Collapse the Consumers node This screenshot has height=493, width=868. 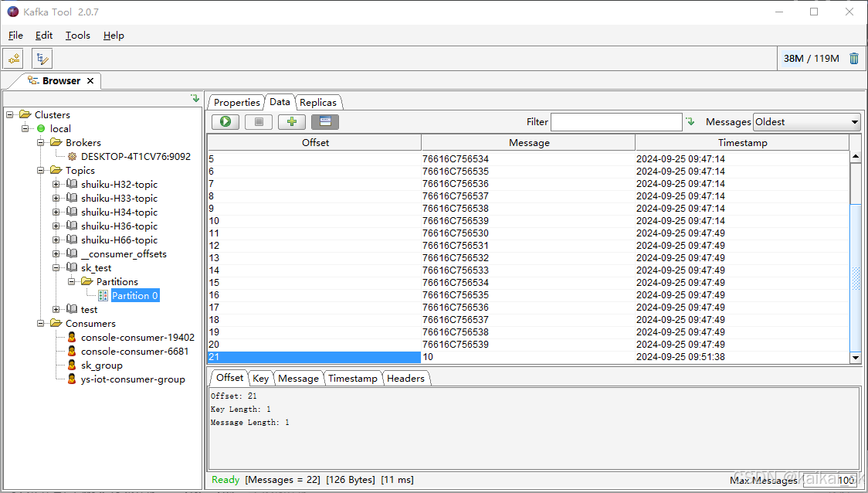point(41,323)
